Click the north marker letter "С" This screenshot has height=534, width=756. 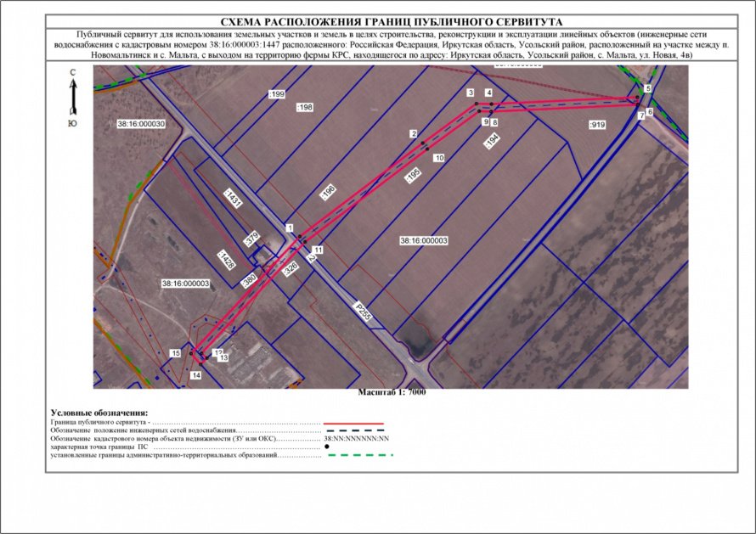[73, 73]
